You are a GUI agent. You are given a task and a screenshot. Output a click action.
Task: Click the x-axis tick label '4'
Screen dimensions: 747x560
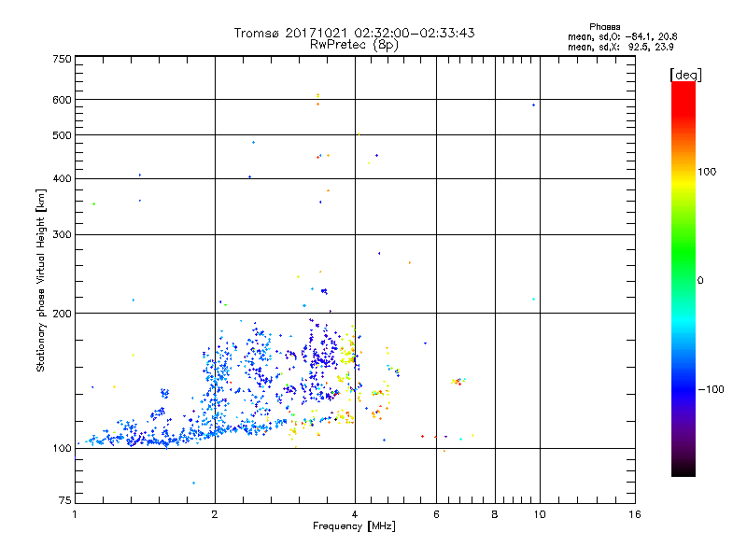click(355, 514)
